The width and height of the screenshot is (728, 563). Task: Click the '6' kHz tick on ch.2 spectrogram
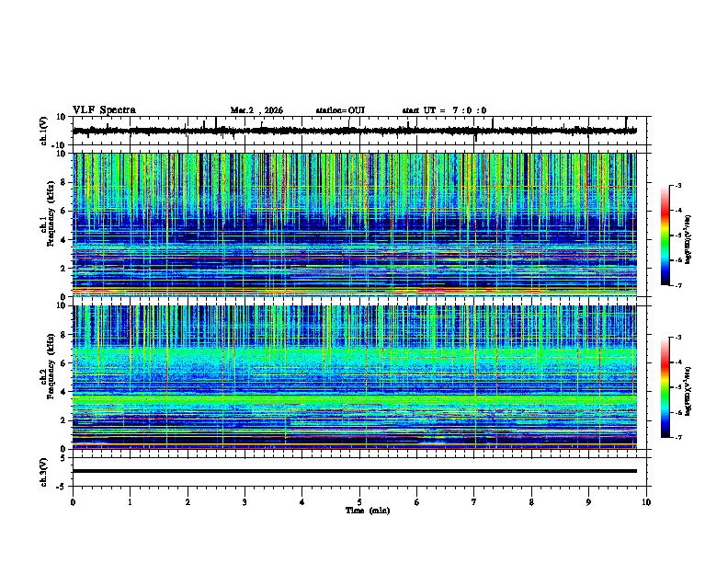(63, 363)
